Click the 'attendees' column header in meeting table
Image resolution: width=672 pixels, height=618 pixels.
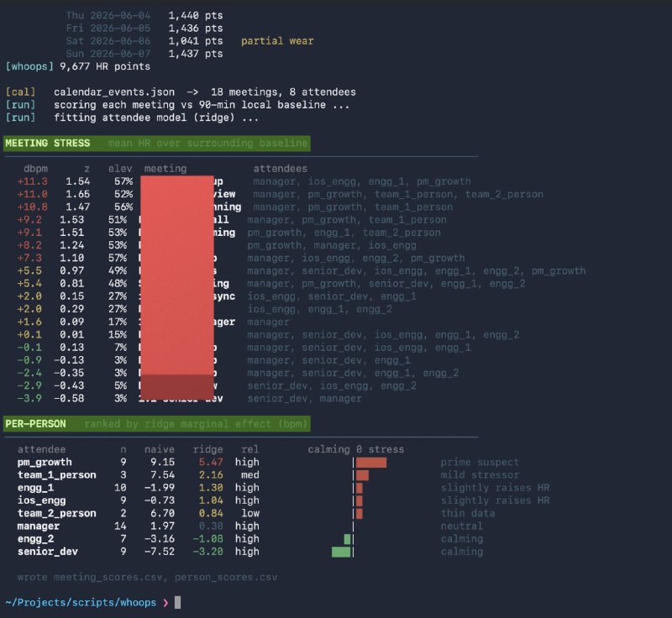(280, 169)
